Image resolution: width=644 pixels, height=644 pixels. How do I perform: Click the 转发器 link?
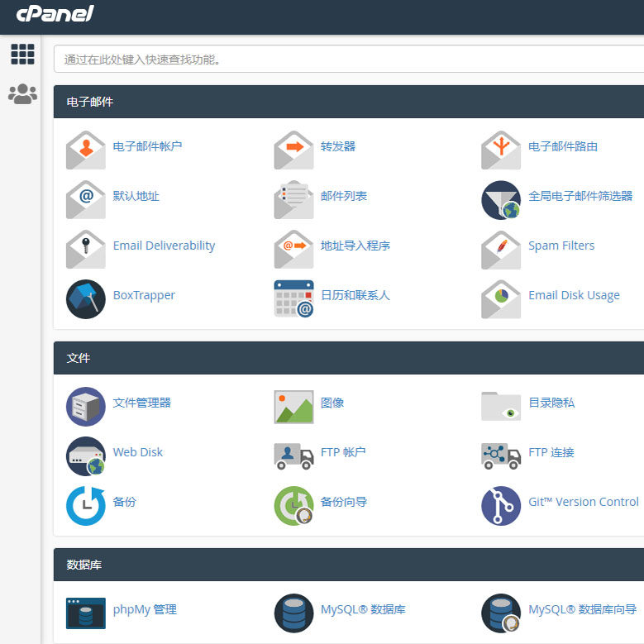point(338,146)
